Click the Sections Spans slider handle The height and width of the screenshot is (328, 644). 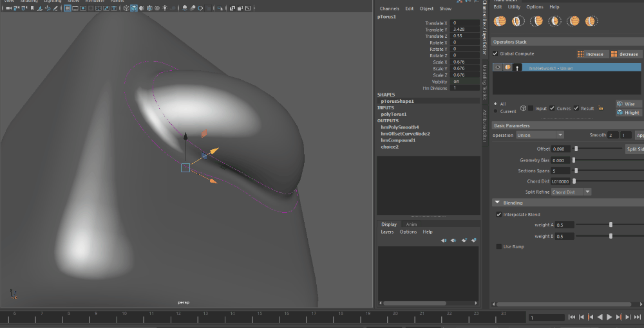coord(576,170)
